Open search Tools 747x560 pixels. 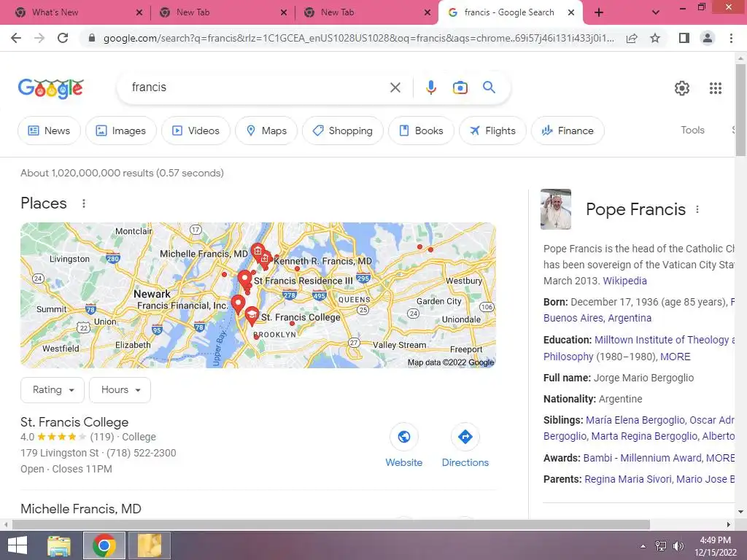pyautogui.click(x=692, y=130)
